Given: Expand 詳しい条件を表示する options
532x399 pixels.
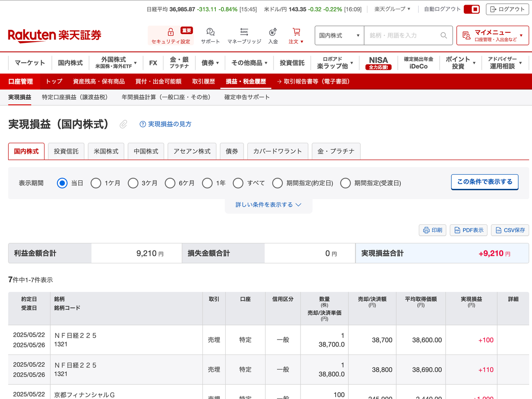Looking at the screenshot, I should tap(268, 205).
